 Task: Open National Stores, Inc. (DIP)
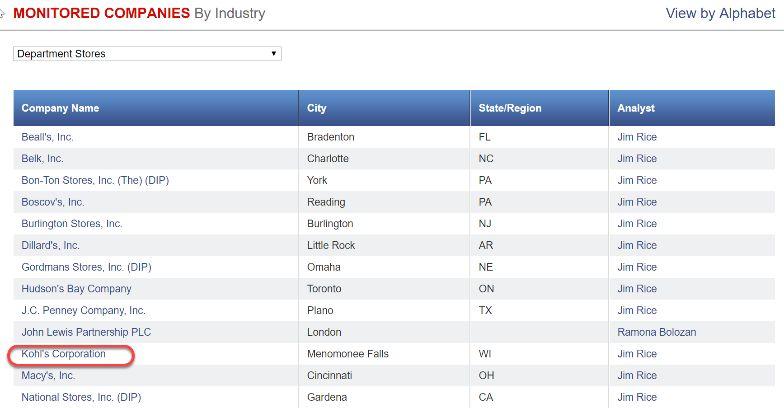click(81, 397)
